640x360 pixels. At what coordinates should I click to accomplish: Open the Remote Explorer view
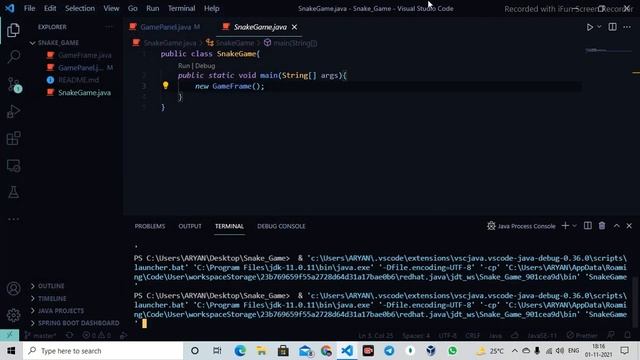pyautogui.click(x=13, y=166)
